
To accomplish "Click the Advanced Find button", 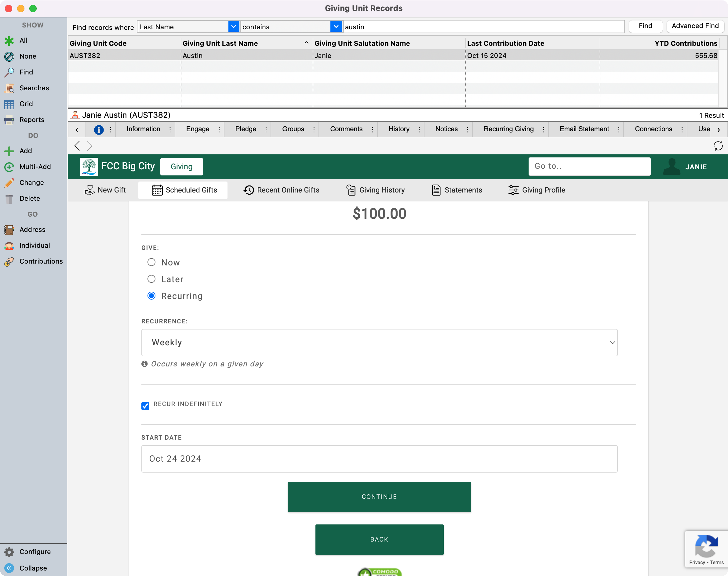I will (x=695, y=26).
